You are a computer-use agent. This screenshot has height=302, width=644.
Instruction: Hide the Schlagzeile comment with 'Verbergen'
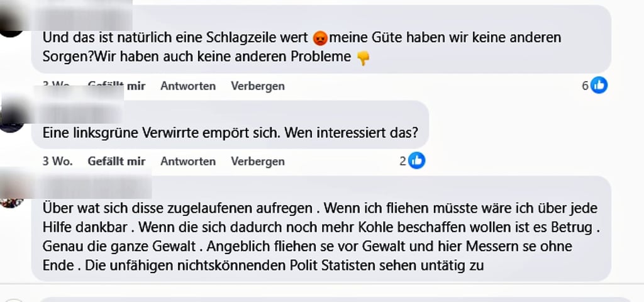(258, 86)
